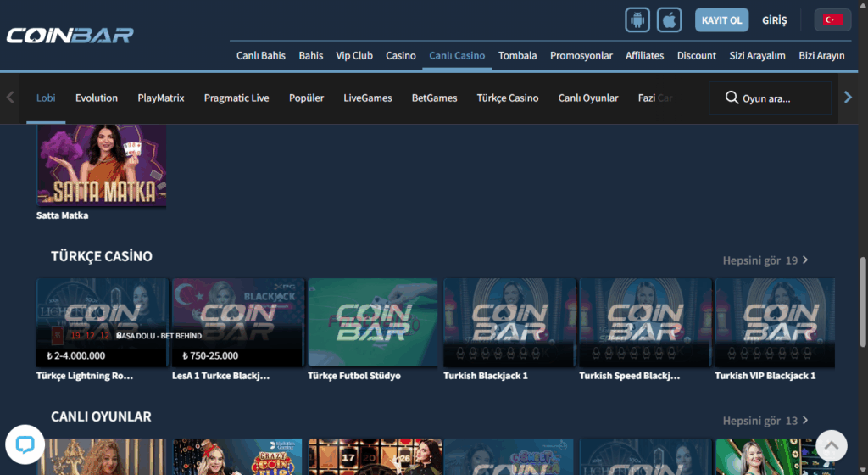Open the Turkish flag language selector

click(832, 20)
